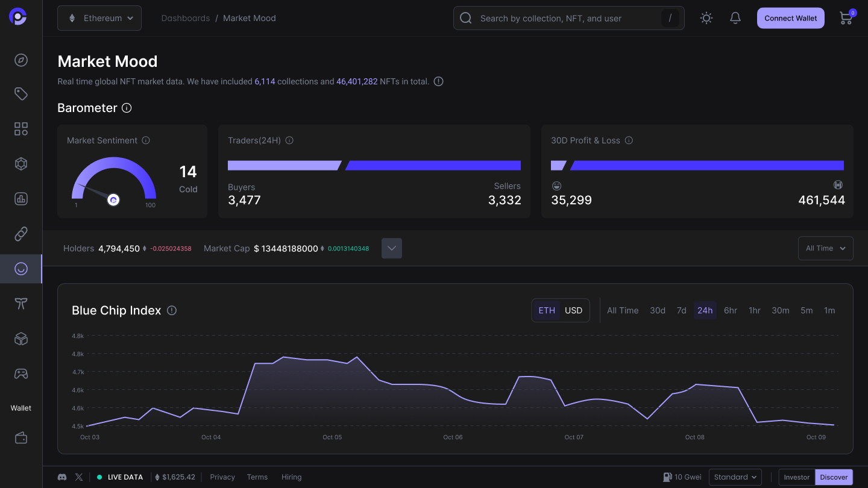Expand the Holders and Market Cap stats chevron
Image resolution: width=868 pixels, height=488 pixels.
[x=392, y=248]
